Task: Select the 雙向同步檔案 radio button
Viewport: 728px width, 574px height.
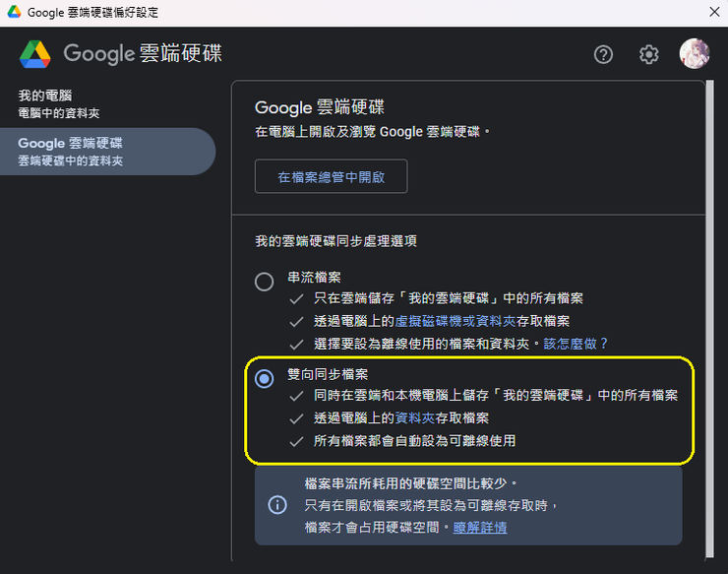Action: coord(265,379)
